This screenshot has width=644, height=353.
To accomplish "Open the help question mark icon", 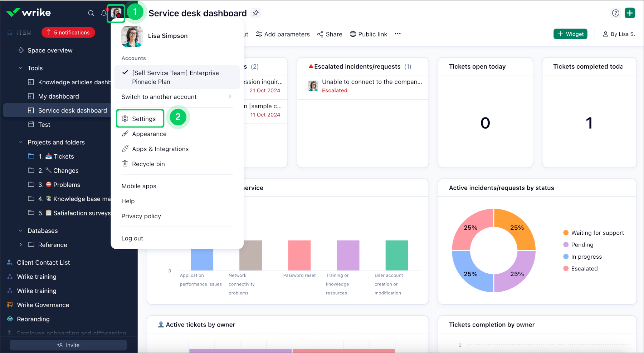I will pyautogui.click(x=615, y=13).
